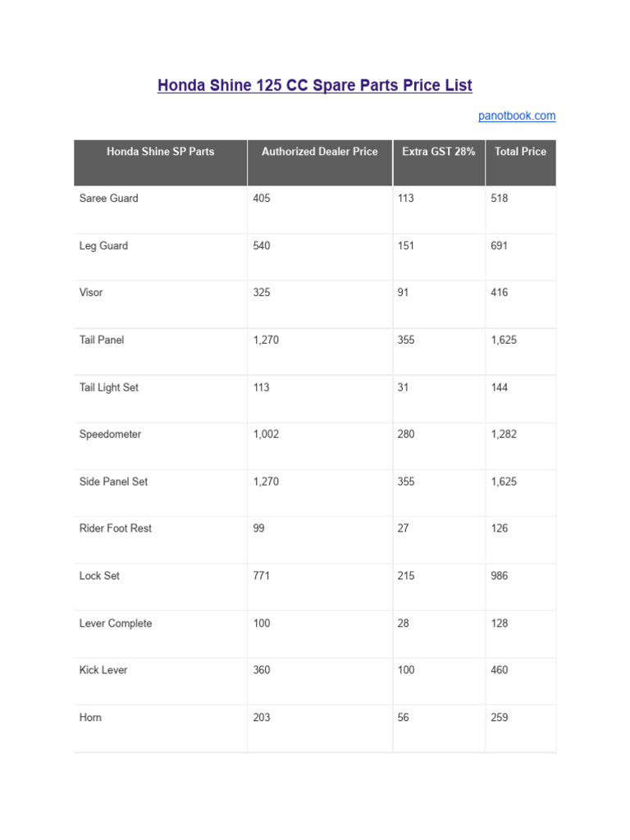Click the Rider Foot Rest cell

[x=116, y=528]
